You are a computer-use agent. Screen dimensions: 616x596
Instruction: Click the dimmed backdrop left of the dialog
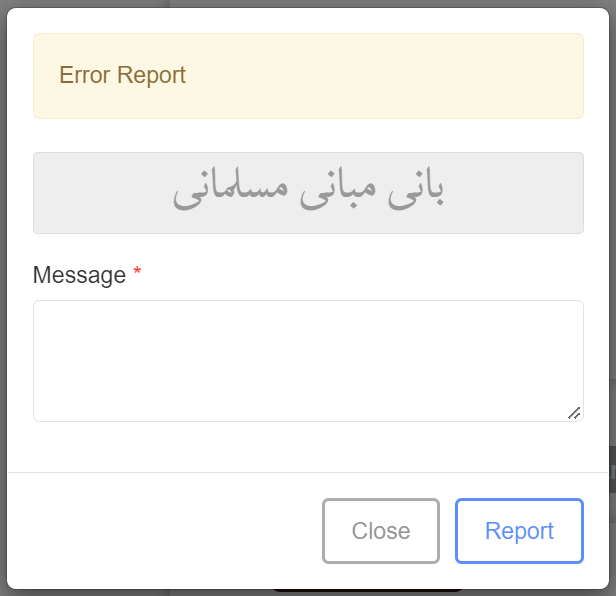click(x=3, y=300)
